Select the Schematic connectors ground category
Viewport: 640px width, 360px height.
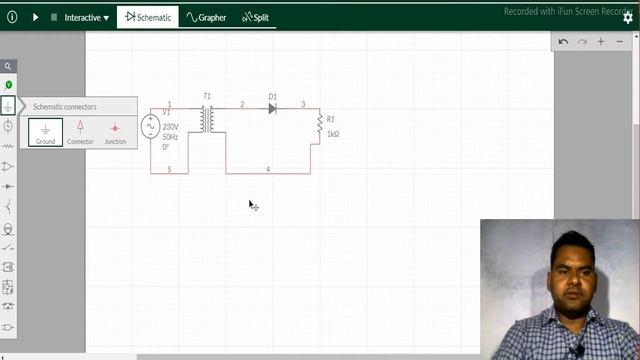[8, 106]
